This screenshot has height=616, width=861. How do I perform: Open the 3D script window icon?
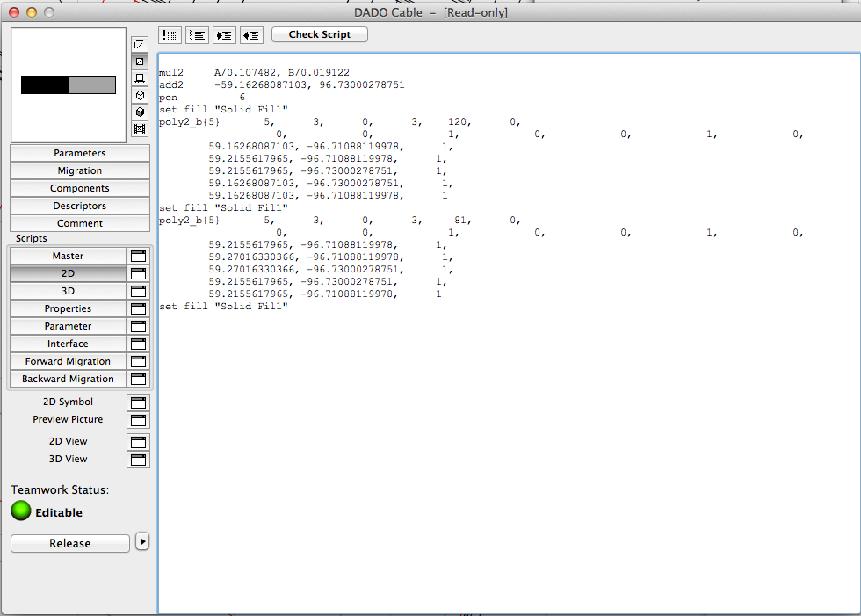138,291
